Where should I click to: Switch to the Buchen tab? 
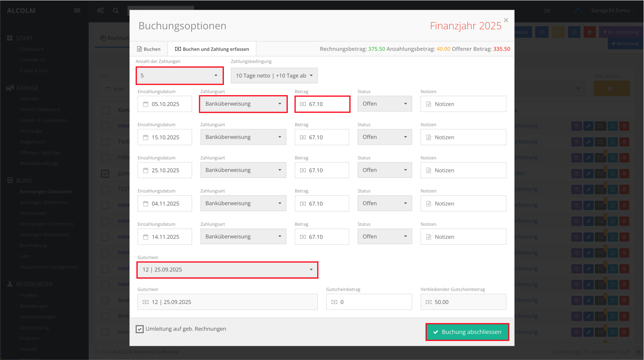coord(149,49)
